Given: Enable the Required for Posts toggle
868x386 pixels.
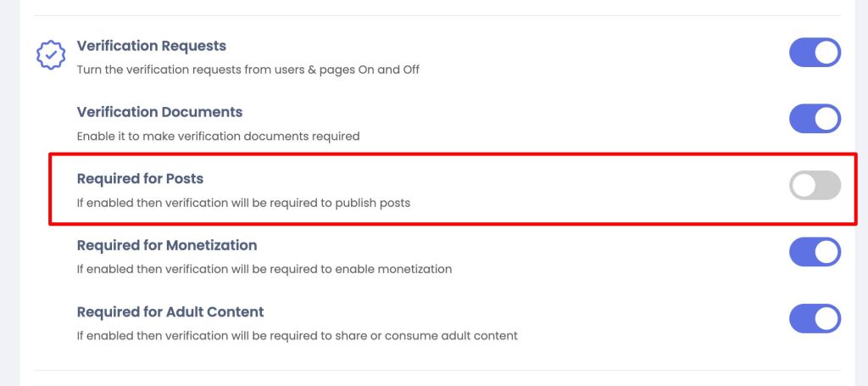Looking at the screenshot, I should [x=815, y=186].
